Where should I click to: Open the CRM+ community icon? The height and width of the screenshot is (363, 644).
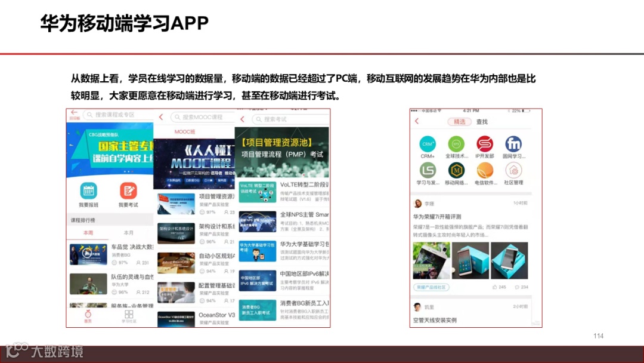tap(427, 144)
